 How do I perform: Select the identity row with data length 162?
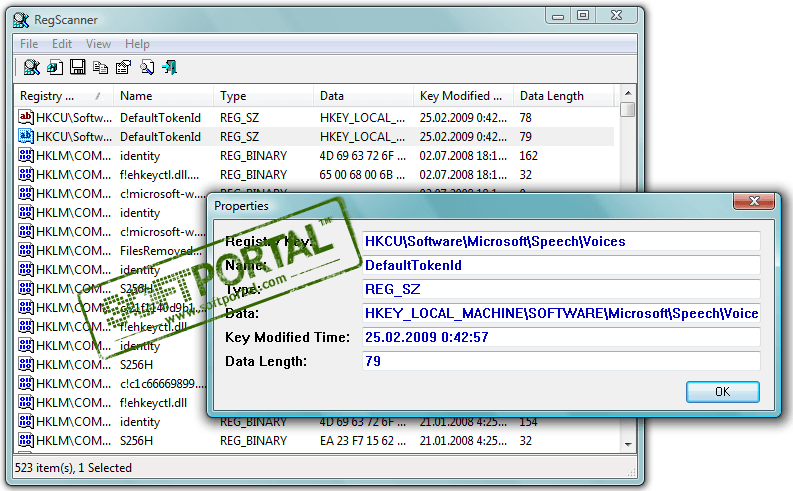click(x=316, y=155)
